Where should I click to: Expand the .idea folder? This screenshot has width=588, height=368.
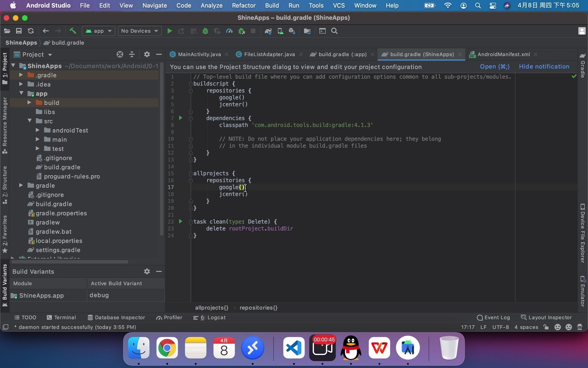(x=21, y=84)
